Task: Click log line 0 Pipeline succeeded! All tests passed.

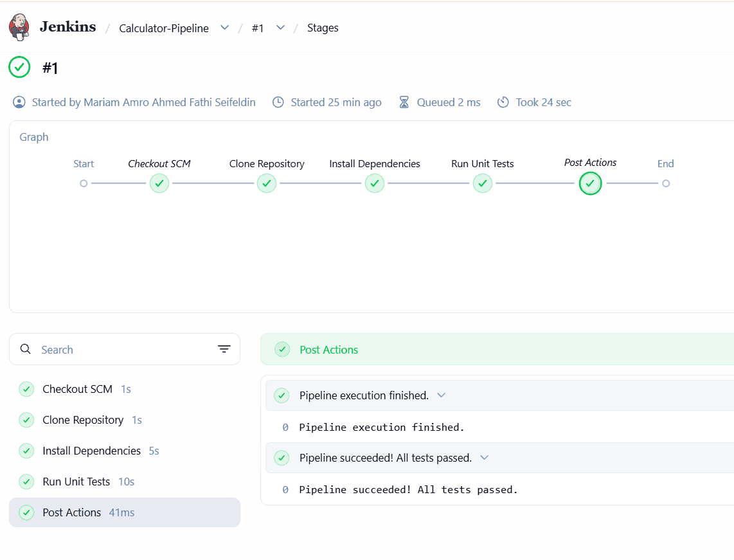Action: [x=400, y=490]
